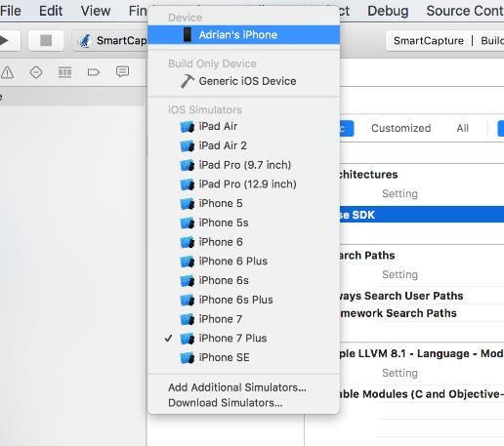This screenshot has height=446, width=504.
Task: Switch to All build settings filter
Action: pyautogui.click(x=462, y=128)
